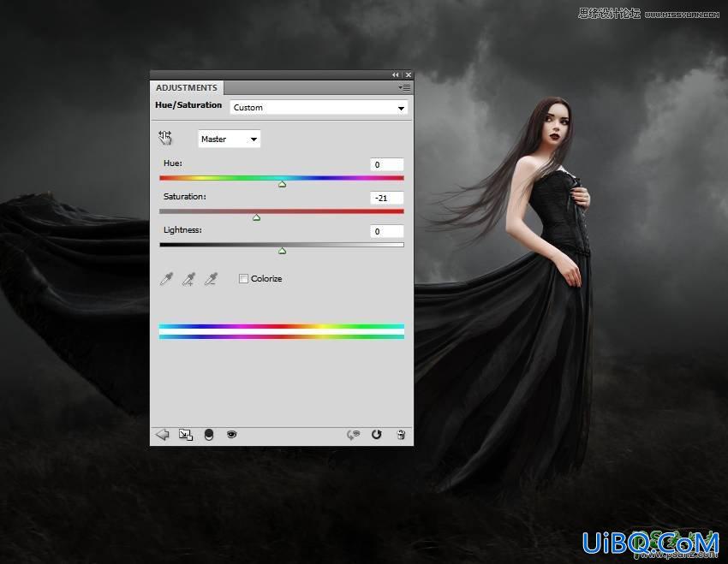Click the Saturation slider handle
This screenshot has height=564, width=728.
pyautogui.click(x=256, y=217)
